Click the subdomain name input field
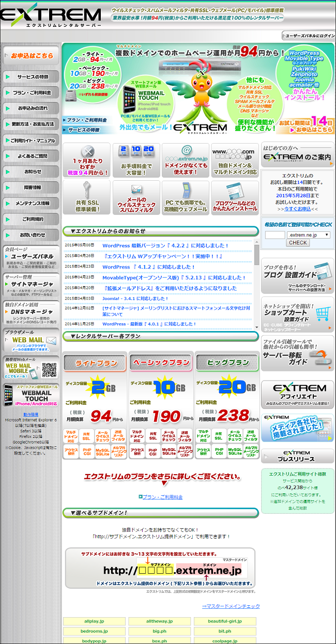The height and width of the screenshot is (644, 336). pos(275,235)
